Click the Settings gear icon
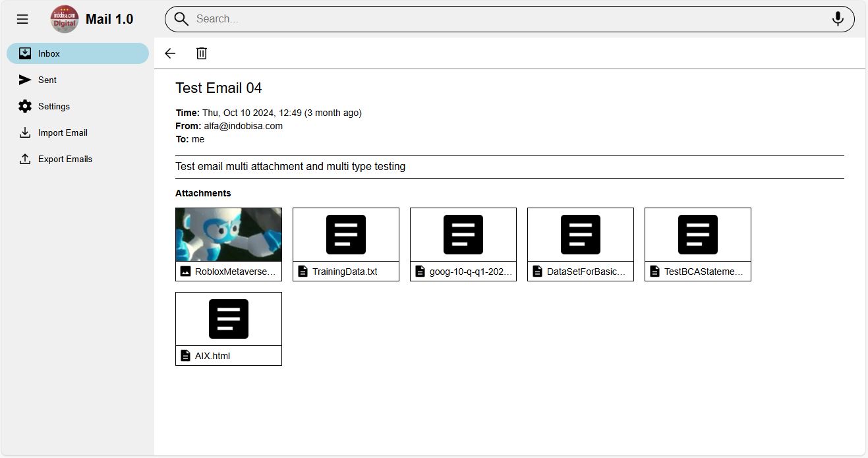This screenshot has height=458, width=868. 25,106
